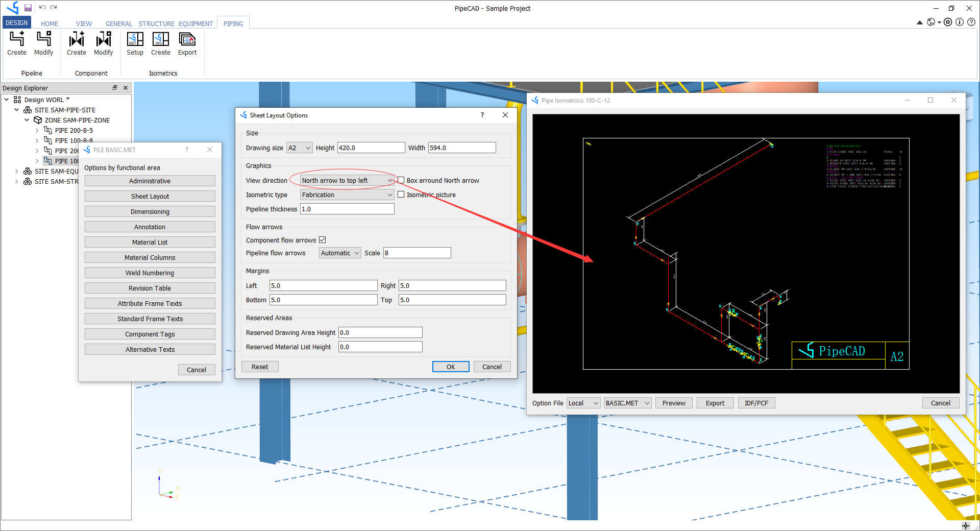Viewport: 980px width, 531px height.
Task: Open the Option File Local dropdown
Action: [x=583, y=403]
